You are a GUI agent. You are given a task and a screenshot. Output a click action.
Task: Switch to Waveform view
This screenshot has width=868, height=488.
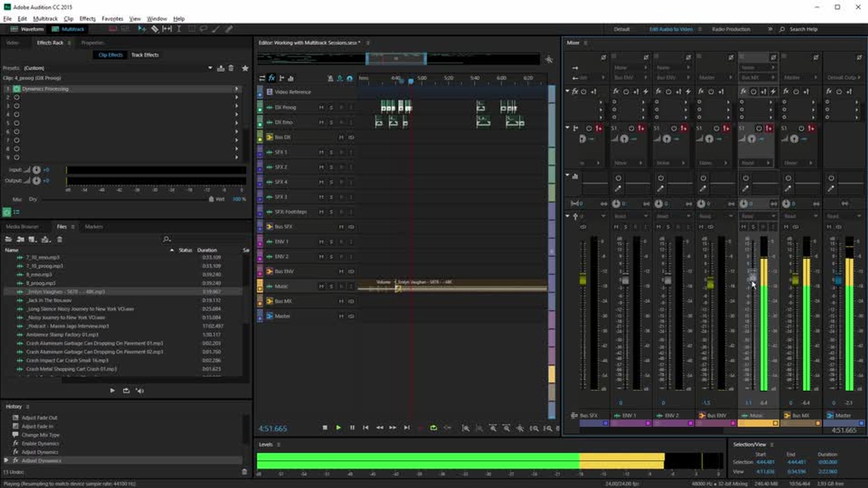click(27, 29)
